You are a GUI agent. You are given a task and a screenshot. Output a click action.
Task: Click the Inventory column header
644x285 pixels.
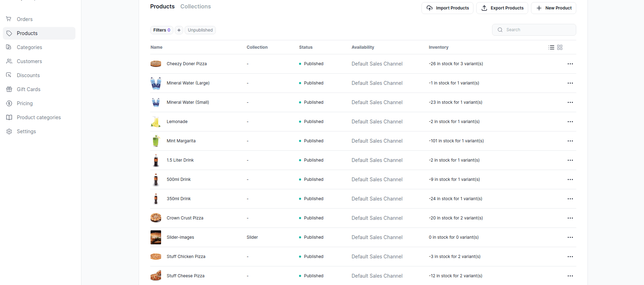coord(439,47)
